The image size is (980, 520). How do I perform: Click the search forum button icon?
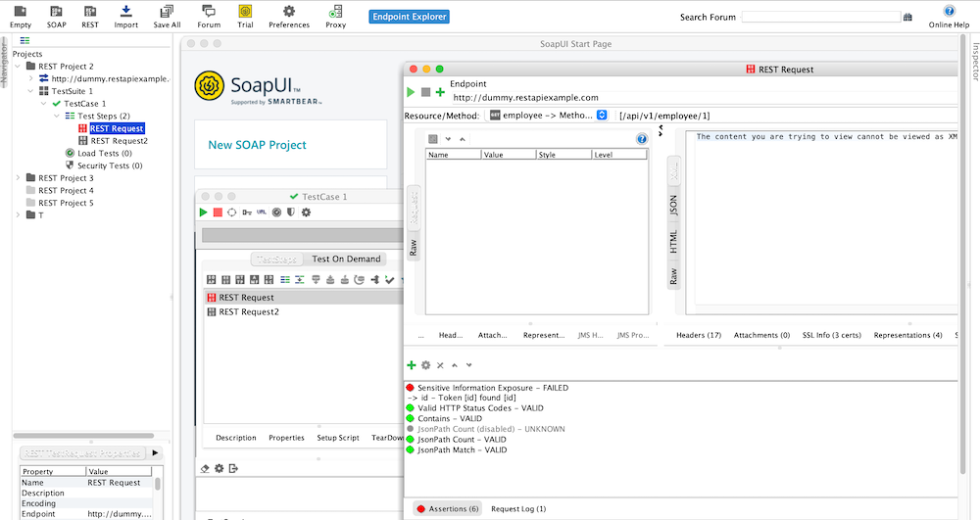[x=907, y=17]
